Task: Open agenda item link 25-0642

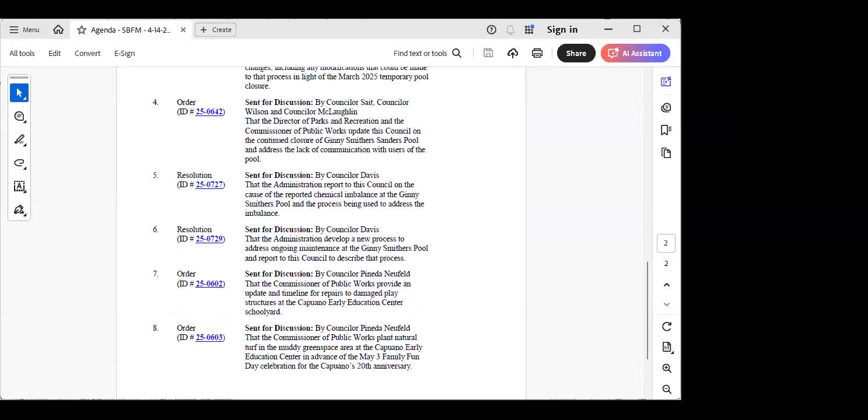Action: [209, 112]
